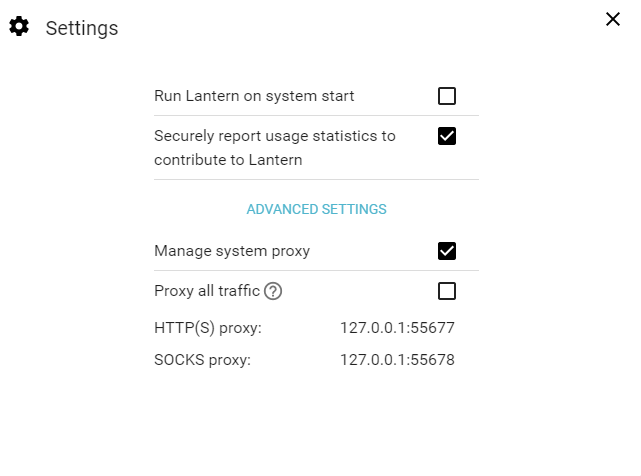Click the SOCKS proxy label
This screenshot has width=641, height=476.
(x=202, y=360)
